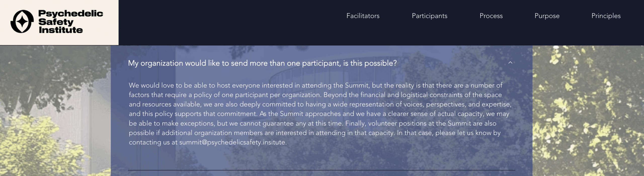644x176 pixels.
Task: Click the star compass logo emblem
Action: coord(22,22)
